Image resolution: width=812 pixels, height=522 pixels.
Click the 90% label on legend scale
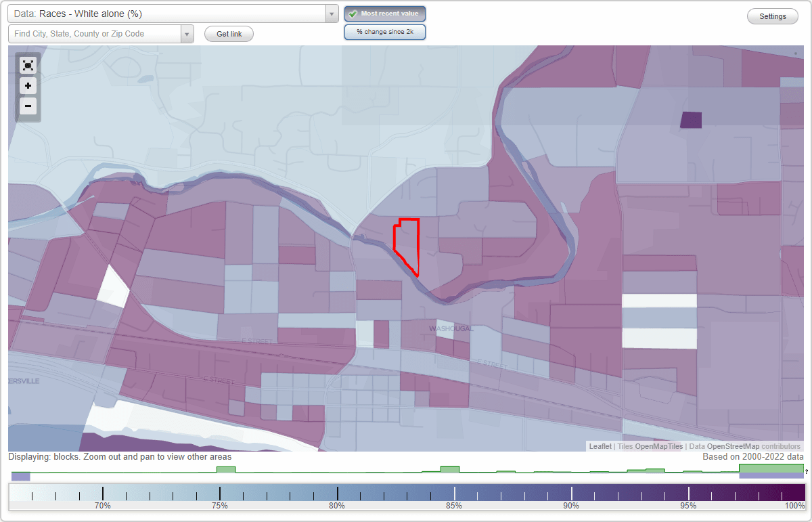pyautogui.click(x=571, y=506)
